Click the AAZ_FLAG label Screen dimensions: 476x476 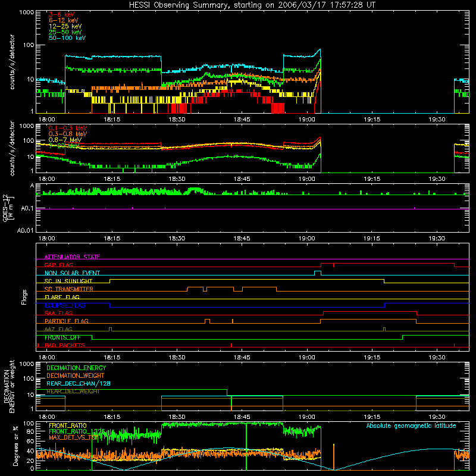coord(58,329)
